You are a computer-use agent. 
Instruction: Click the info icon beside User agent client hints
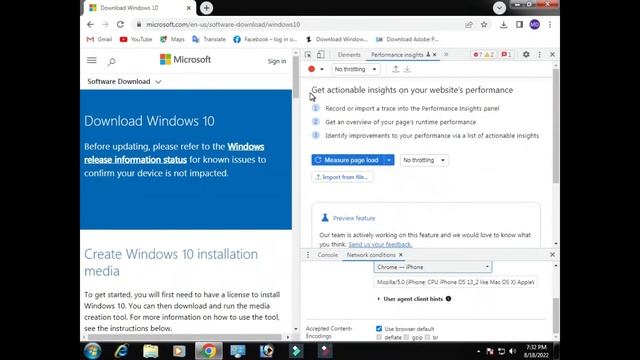[x=449, y=299]
